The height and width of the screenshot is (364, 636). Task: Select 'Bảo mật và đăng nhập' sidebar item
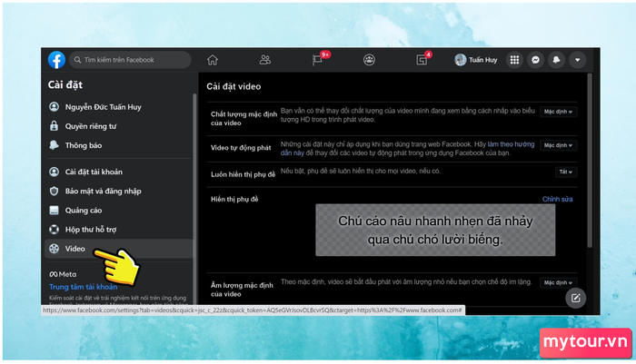[103, 191]
